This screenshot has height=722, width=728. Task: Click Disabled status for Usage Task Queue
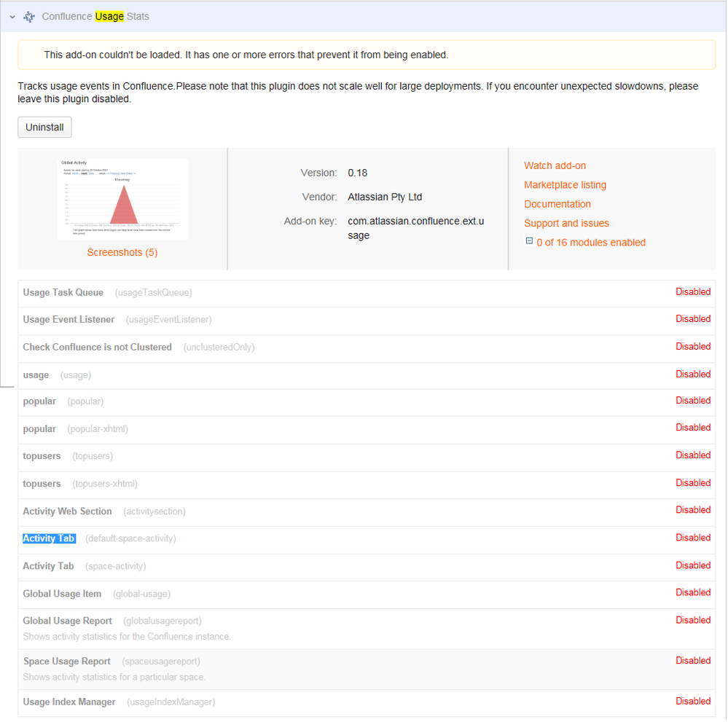pos(693,292)
